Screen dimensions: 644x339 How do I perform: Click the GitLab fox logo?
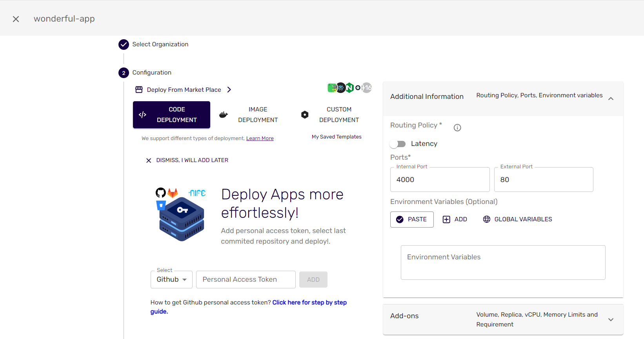click(173, 193)
